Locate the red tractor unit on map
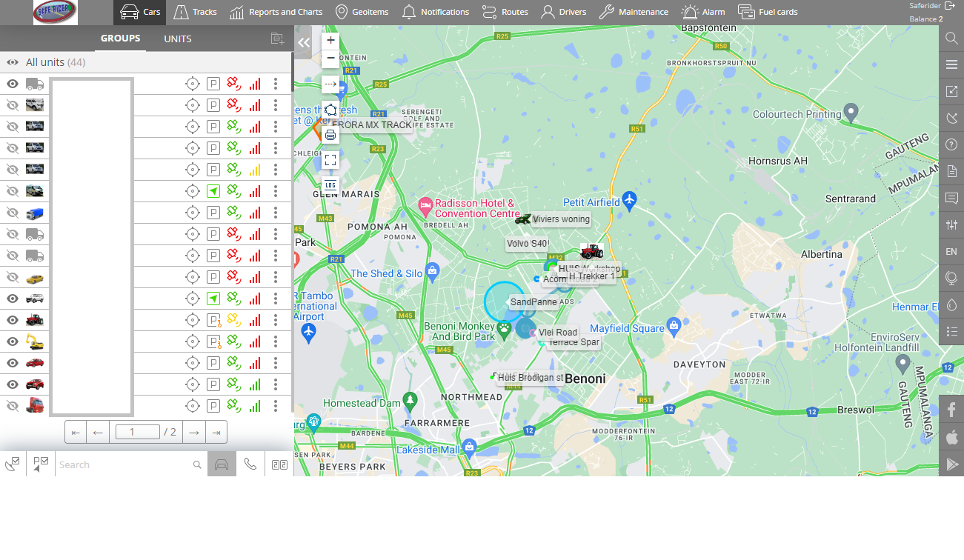Image resolution: width=964 pixels, height=560 pixels. 193,320
